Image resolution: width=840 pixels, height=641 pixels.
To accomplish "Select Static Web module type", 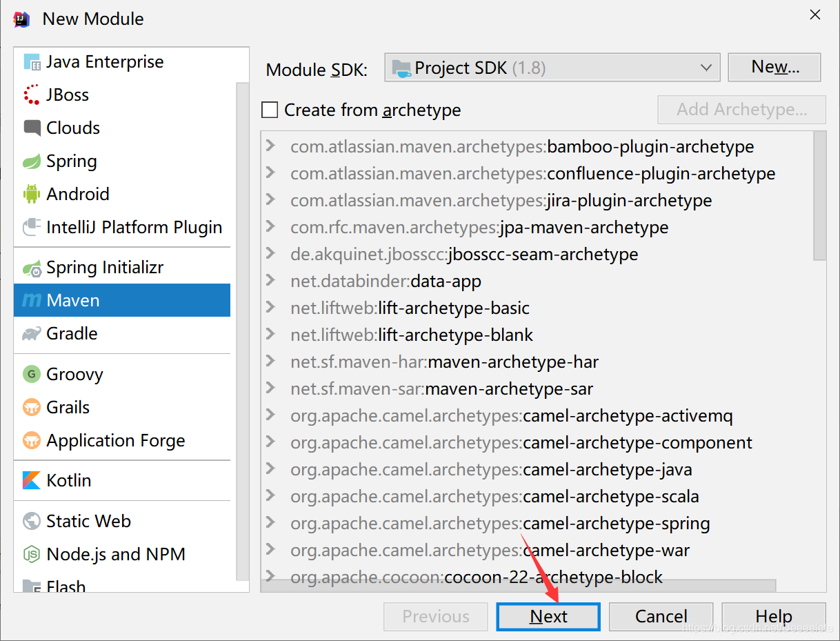I will [122, 522].
